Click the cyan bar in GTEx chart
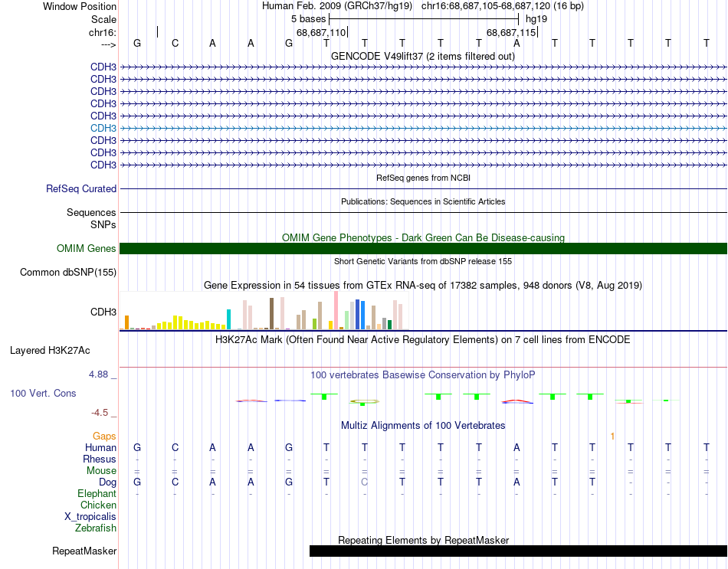This screenshot has width=728, height=569. click(x=228, y=319)
